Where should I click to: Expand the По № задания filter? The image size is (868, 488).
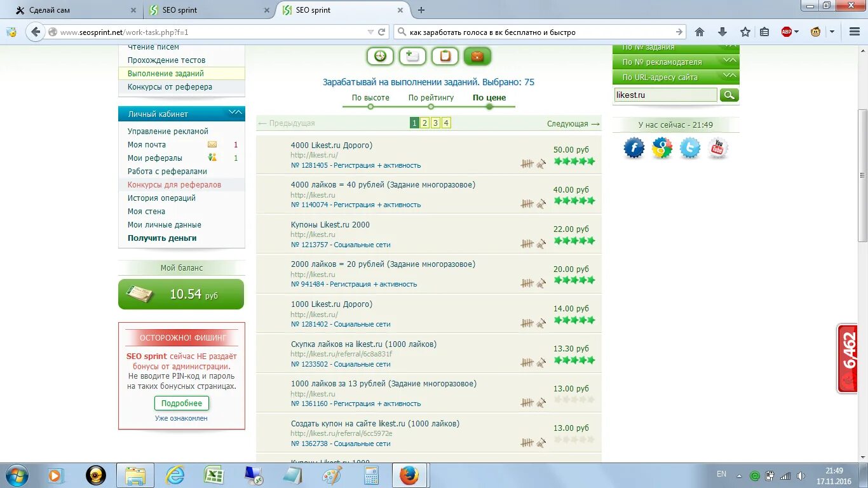tap(676, 47)
